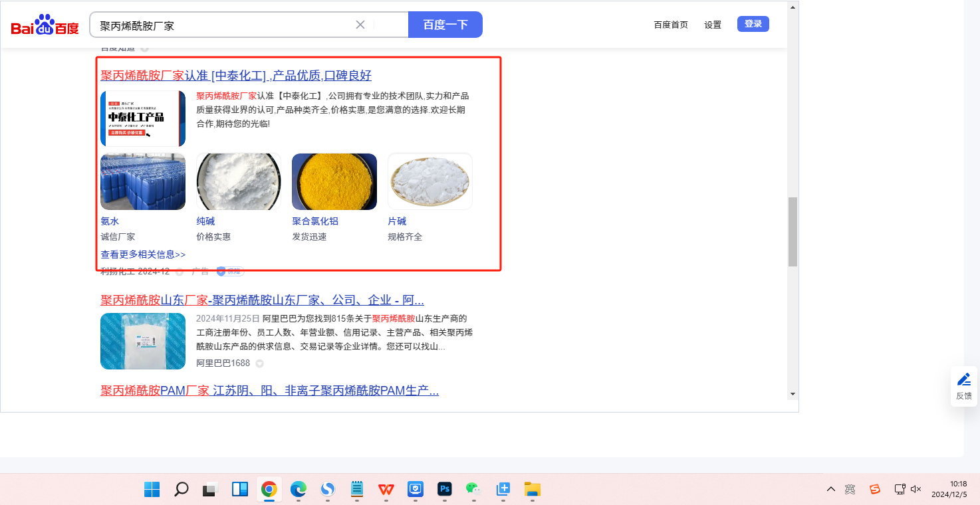
Task: Show hidden system tray icons chevron
Action: click(831, 490)
